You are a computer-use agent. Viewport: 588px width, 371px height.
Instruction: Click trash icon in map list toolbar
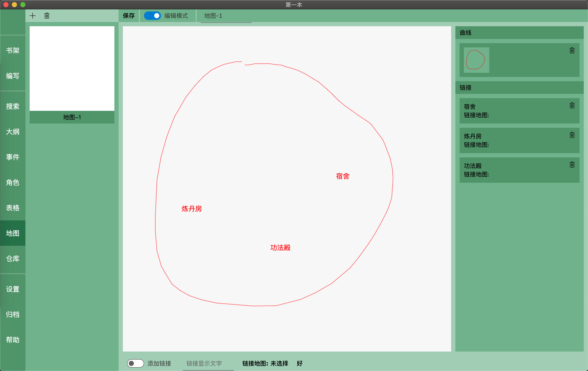pos(47,16)
